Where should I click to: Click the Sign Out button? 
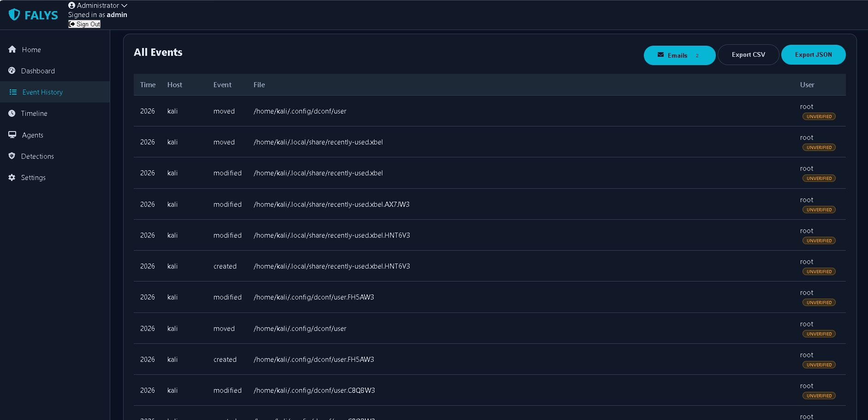tap(84, 24)
